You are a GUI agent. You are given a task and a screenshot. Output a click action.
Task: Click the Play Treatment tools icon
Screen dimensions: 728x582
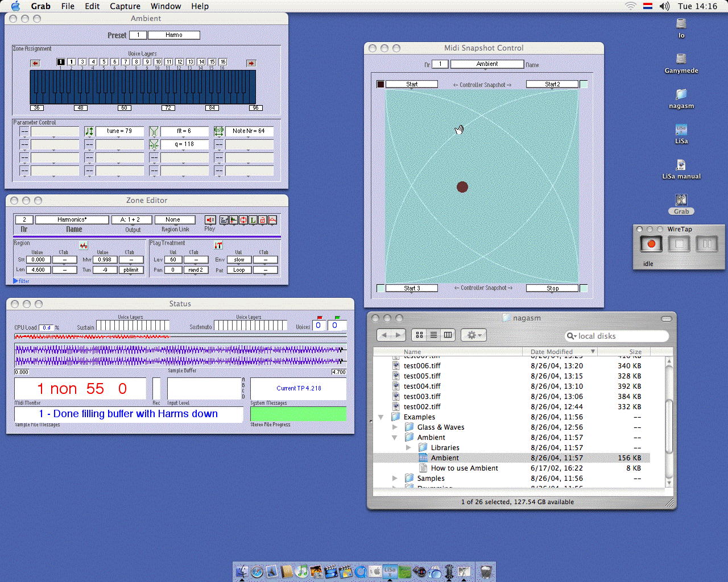218,246
